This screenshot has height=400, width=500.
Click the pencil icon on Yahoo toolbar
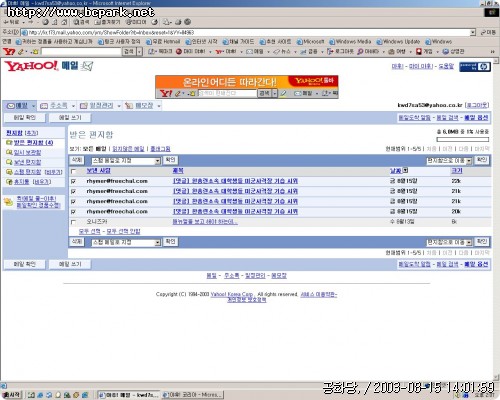pos(21,52)
